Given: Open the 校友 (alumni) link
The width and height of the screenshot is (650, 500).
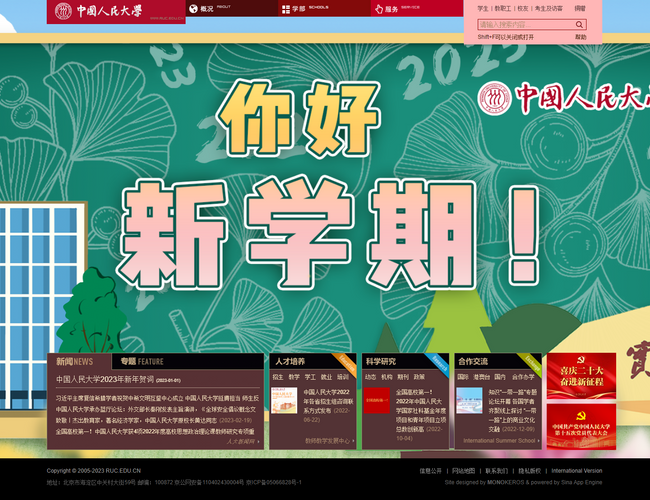Looking at the screenshot, I should 523,8.
